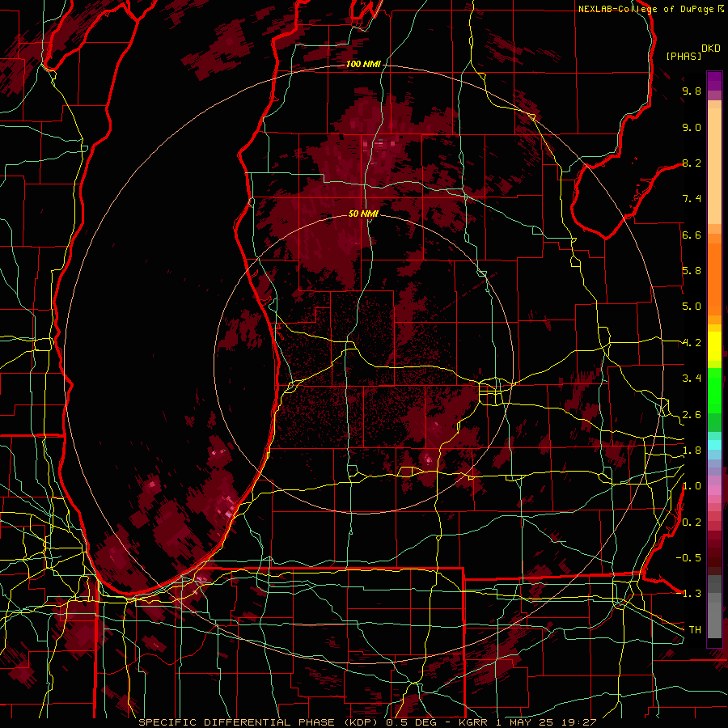The height and width of the screenshot is (728, 728).
Task: Click the 4.2 scale value
Action: (692, 343)
